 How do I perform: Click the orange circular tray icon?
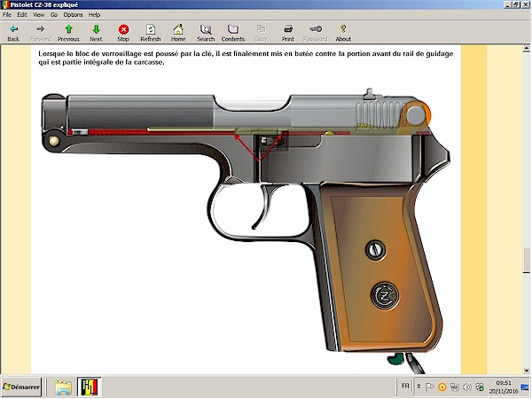coord(442,387)
